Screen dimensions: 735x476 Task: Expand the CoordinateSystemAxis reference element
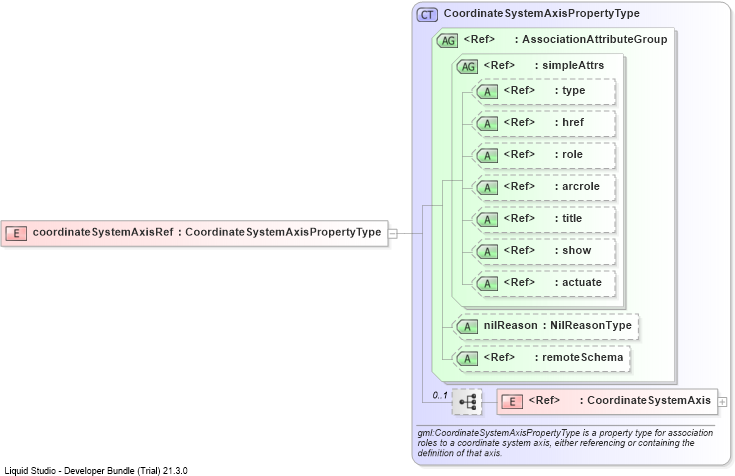(722, 402)
